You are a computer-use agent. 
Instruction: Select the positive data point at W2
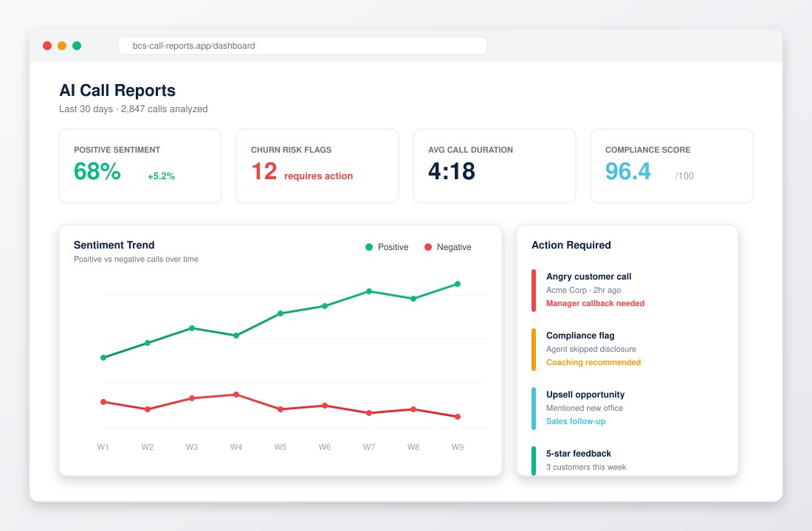148,343
